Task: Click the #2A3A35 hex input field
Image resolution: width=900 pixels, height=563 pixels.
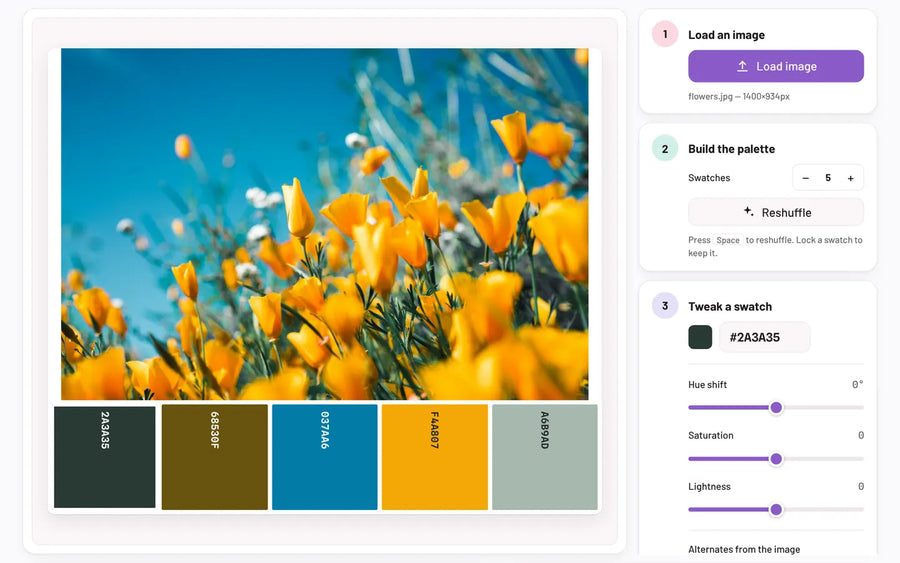Action: 765,337
